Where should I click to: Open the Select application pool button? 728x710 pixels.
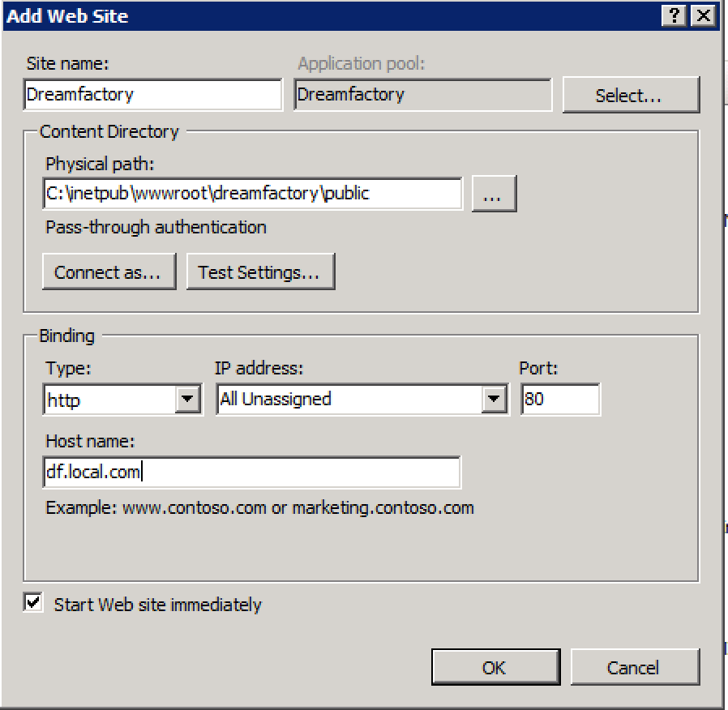point(631,95)
